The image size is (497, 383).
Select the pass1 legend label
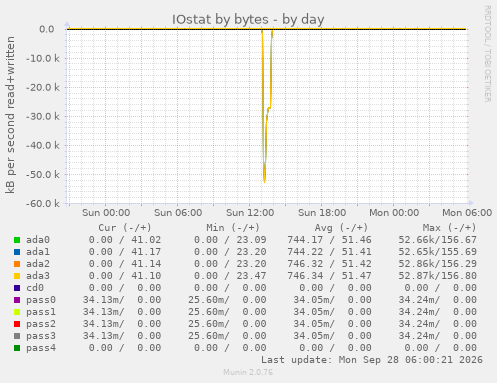[41, 312]
